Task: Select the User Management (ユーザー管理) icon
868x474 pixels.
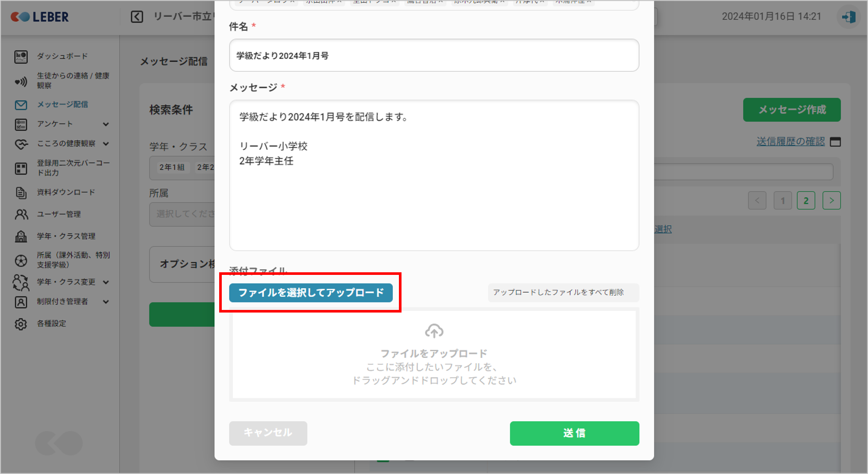Action: pos(21,214)
